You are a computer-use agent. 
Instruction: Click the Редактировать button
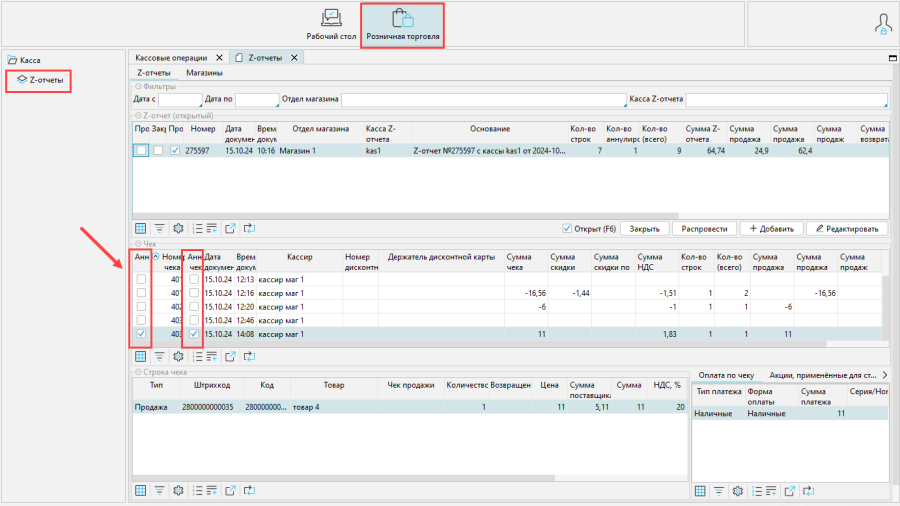point(847,228)
